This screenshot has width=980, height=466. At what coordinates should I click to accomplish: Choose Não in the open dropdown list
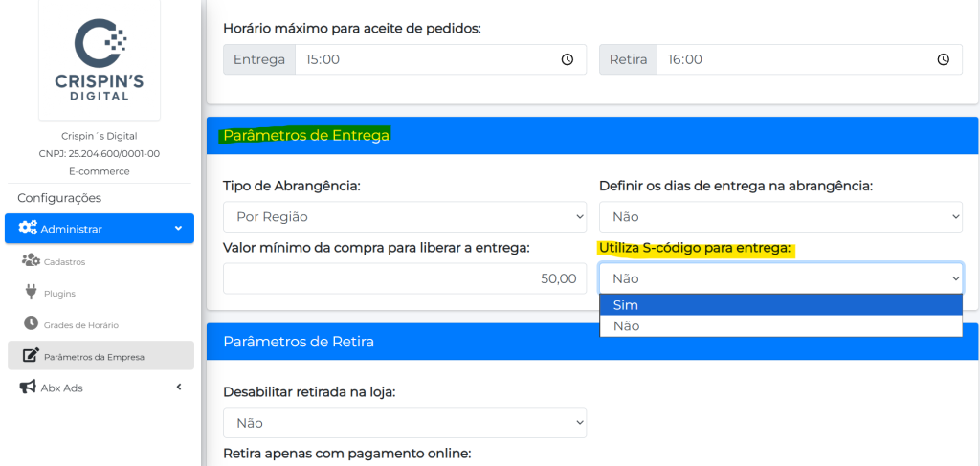(x=780, y=326)
